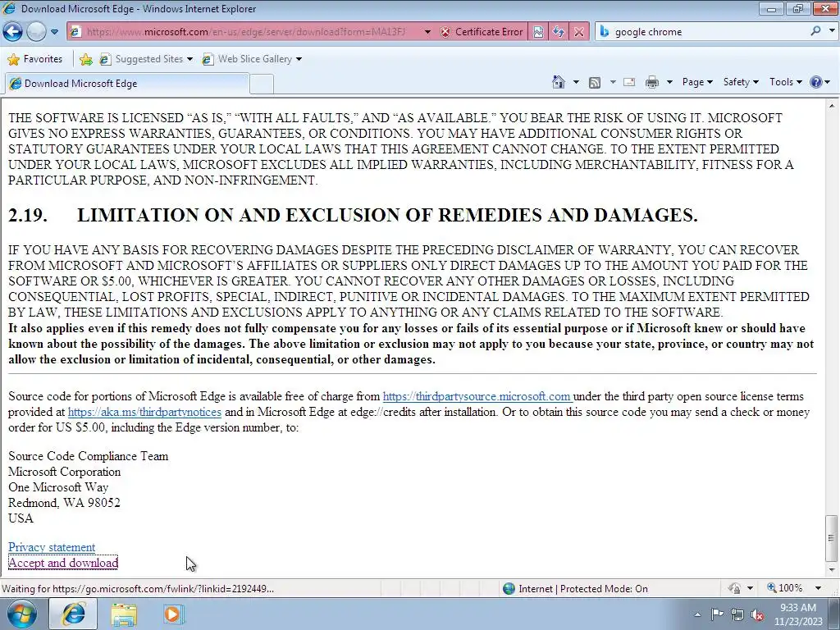Click the status bar privacy report icon
Screen dimensions: 840x630
(x=734, y=588)
